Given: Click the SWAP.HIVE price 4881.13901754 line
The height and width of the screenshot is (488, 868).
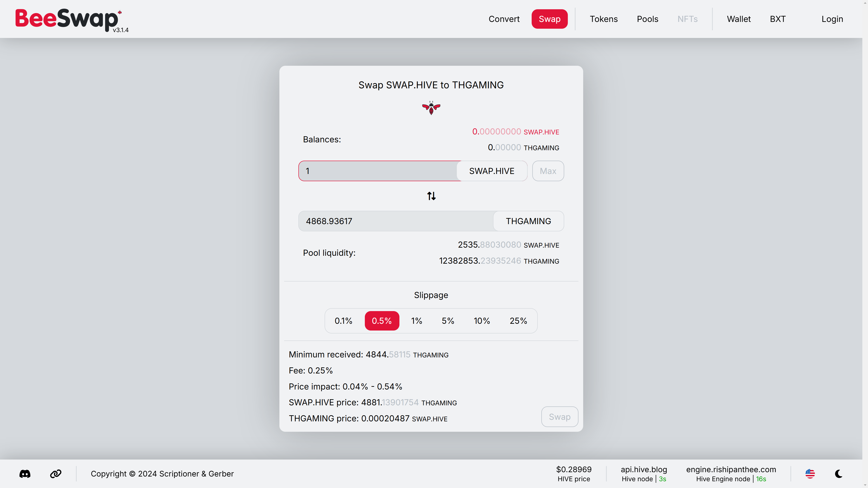Looking at the screenshot, I should (373, 402).
